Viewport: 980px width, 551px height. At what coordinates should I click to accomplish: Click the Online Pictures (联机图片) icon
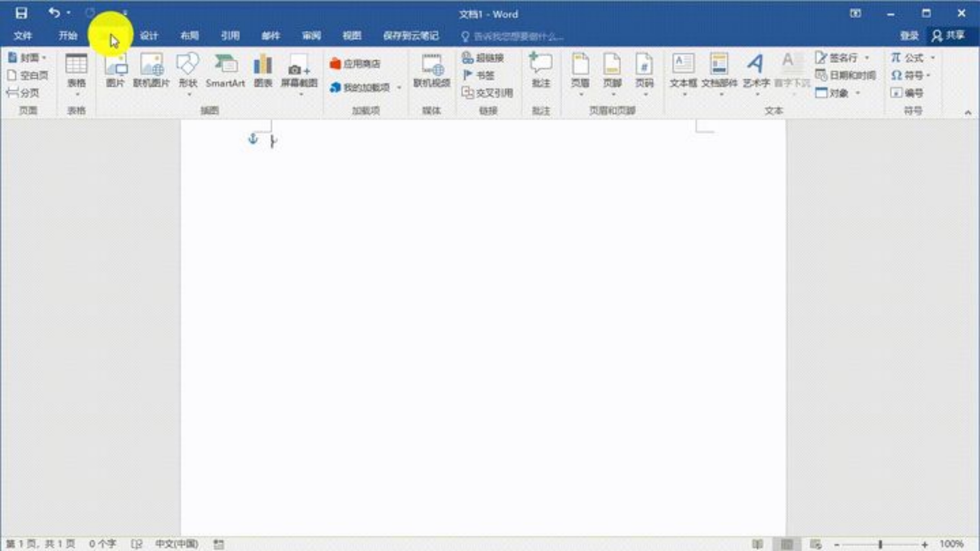coord(151,71)
